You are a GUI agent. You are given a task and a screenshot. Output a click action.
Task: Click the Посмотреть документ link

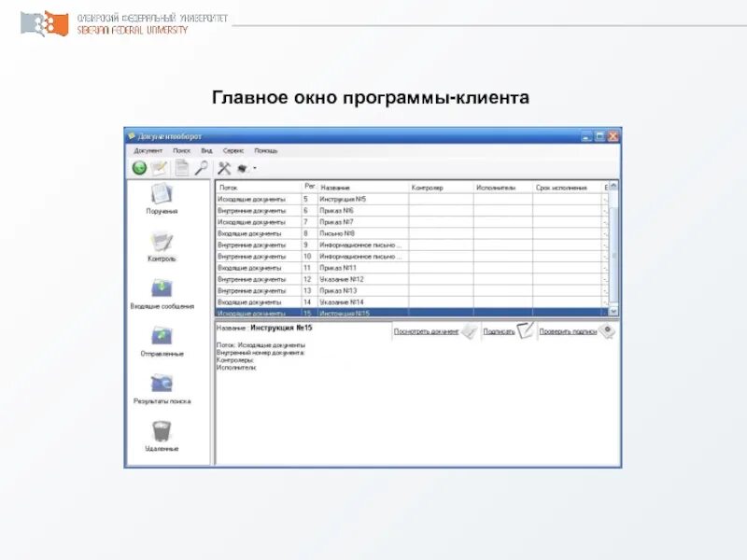pos(426,331)
